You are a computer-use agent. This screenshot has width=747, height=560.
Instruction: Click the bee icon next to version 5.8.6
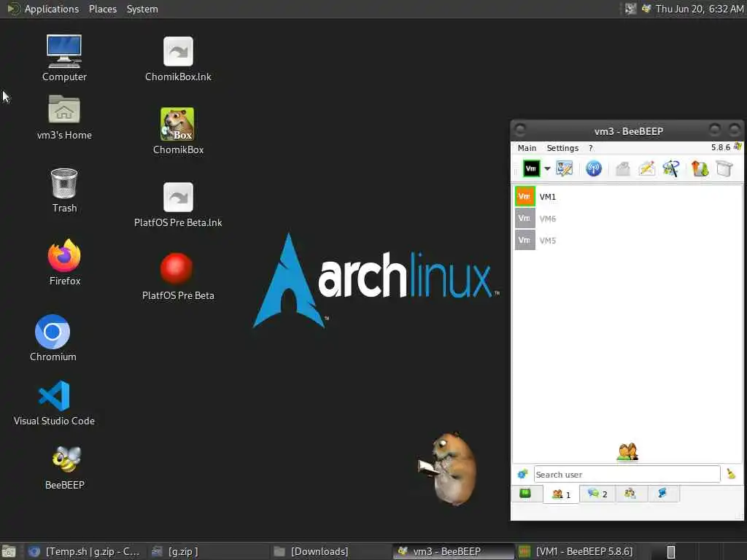(738, 147)
